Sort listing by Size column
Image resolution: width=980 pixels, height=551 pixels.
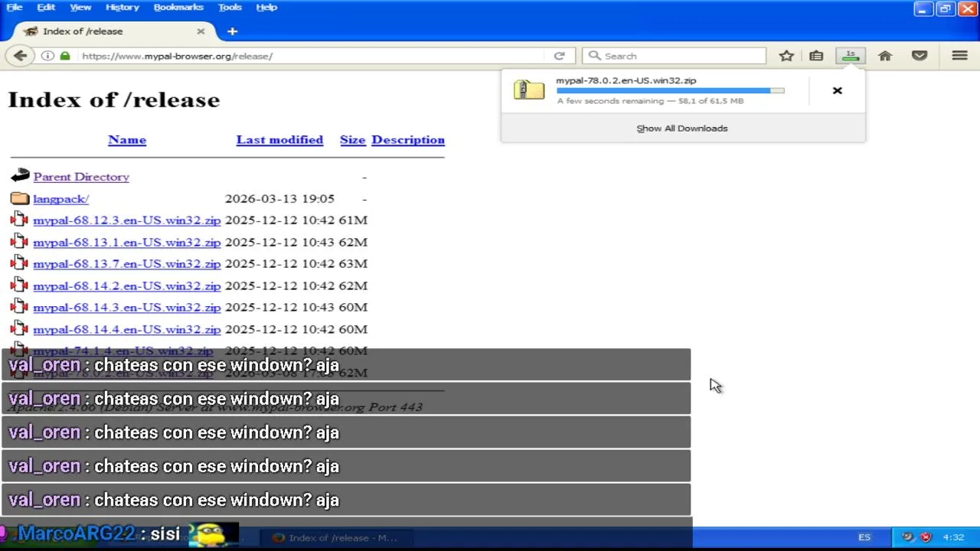[x=352, y=139]
